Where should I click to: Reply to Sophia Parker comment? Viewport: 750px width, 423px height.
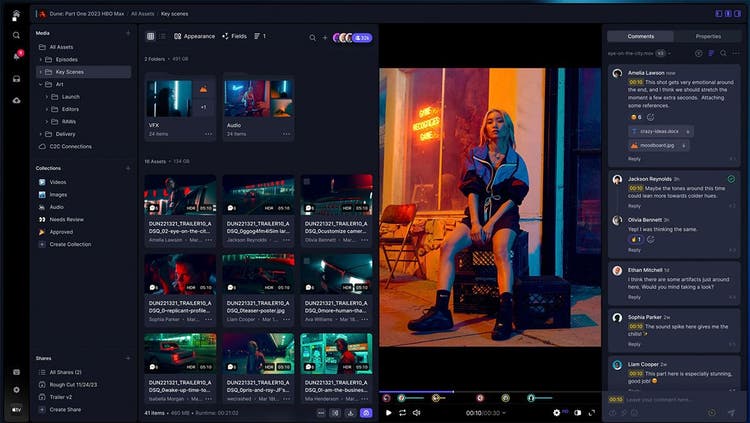[x=634, y=345]
